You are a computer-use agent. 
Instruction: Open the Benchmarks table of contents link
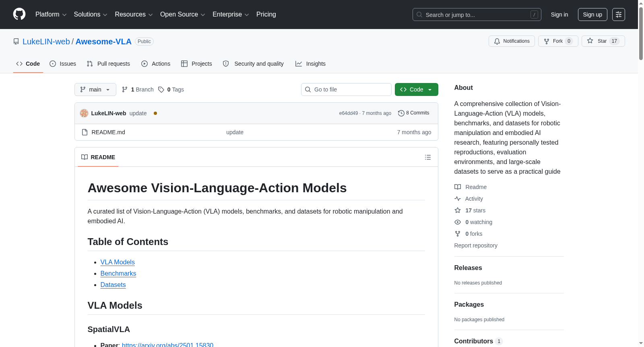[118, 273]
